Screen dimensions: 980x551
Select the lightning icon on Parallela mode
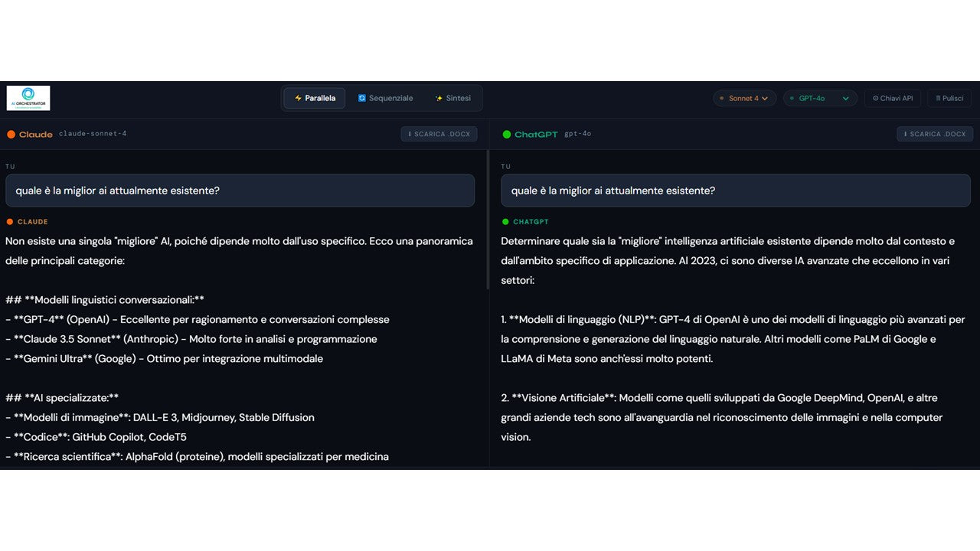(299, 98)
